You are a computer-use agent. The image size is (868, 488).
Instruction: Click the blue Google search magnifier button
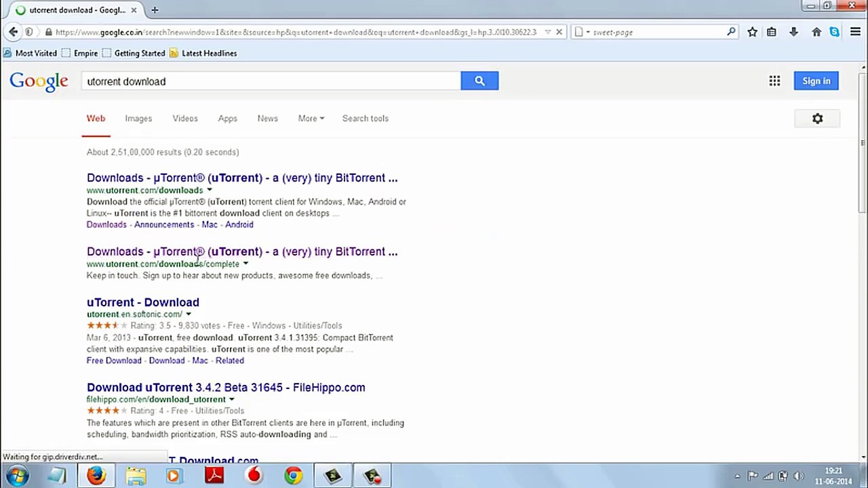479,81
